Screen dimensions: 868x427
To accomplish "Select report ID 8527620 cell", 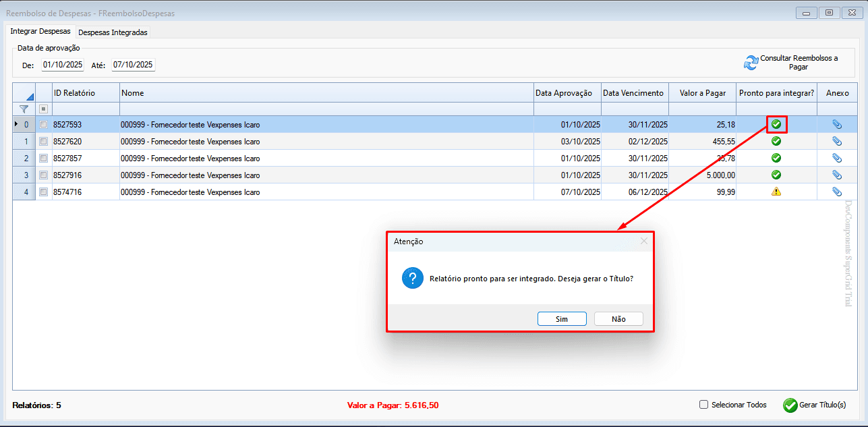I will coord(86,141).
